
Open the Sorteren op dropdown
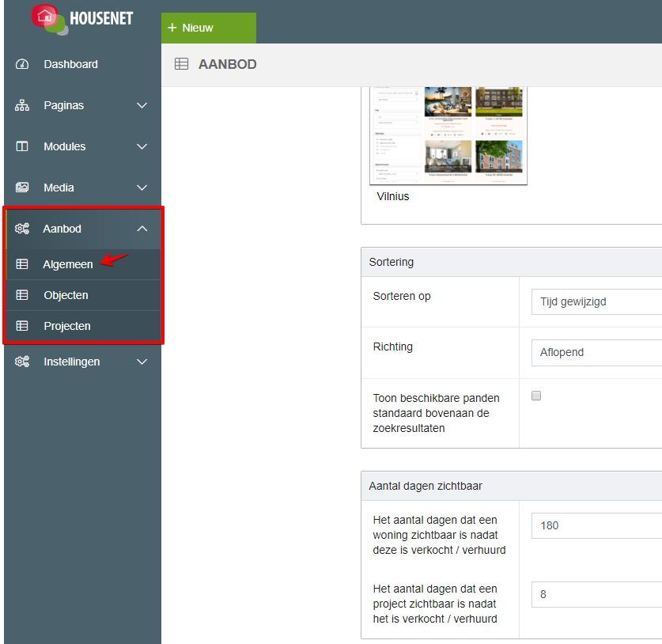click(596, 302)
